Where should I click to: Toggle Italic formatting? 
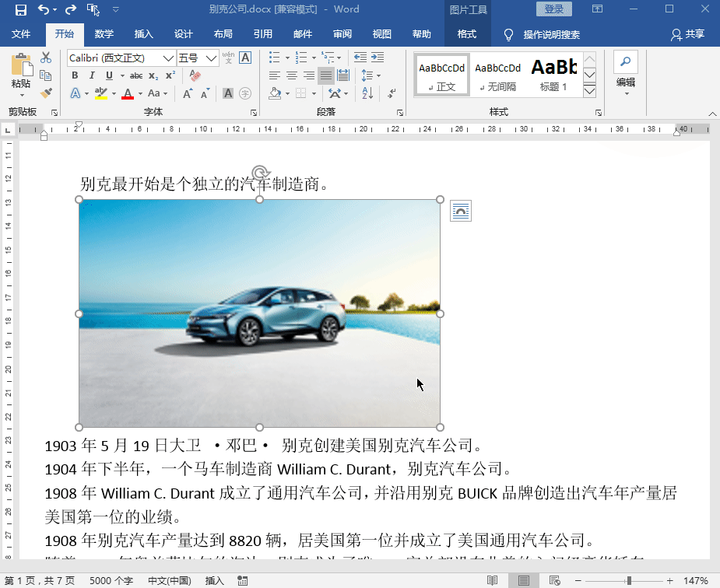point(92,75)
